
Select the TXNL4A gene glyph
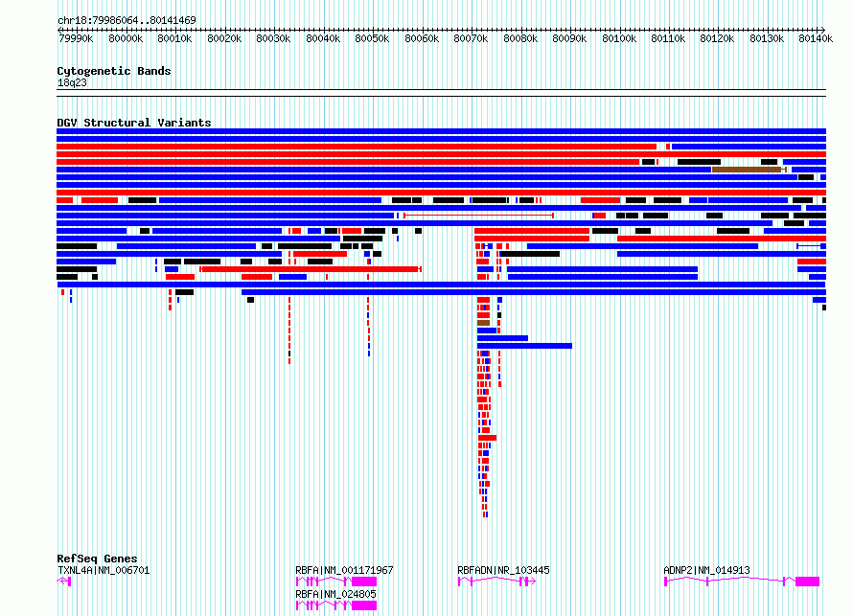63,582
